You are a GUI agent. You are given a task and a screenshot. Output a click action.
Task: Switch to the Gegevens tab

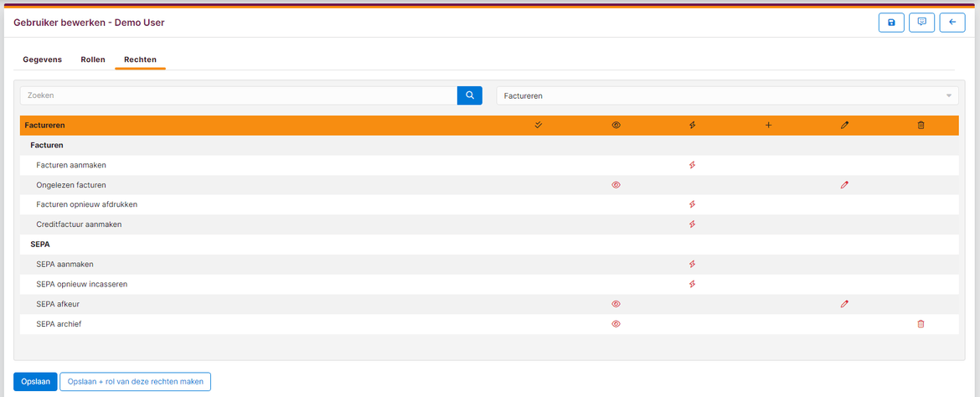[43, 60]
